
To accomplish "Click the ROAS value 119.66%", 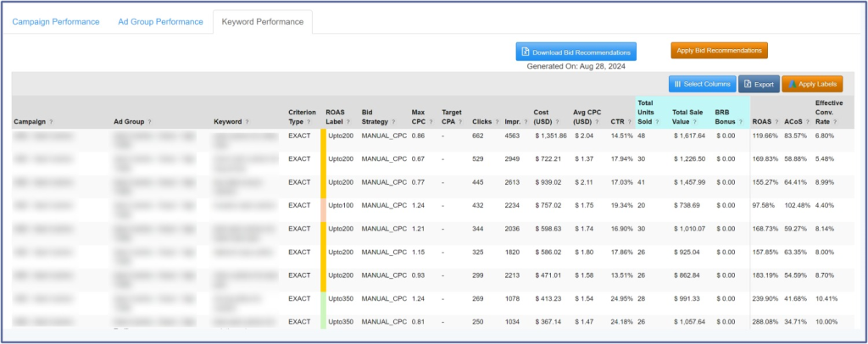I will pyautogui.click(x=765, y=136).
